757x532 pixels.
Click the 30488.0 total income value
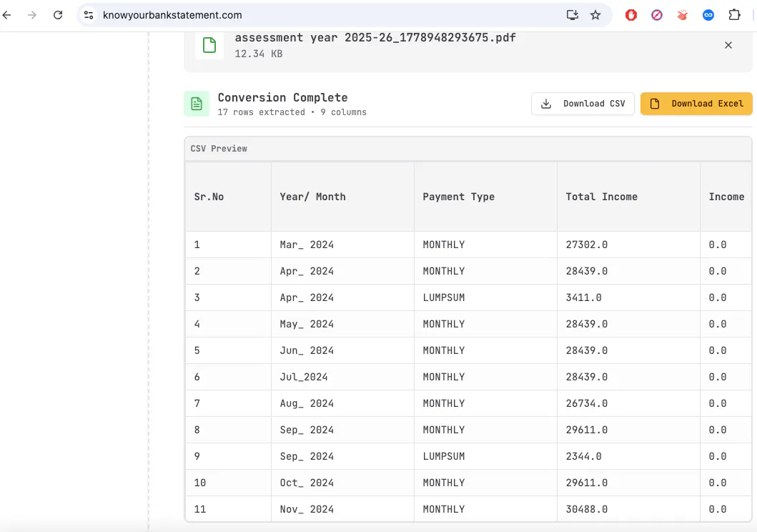click(x=587, y=509)
